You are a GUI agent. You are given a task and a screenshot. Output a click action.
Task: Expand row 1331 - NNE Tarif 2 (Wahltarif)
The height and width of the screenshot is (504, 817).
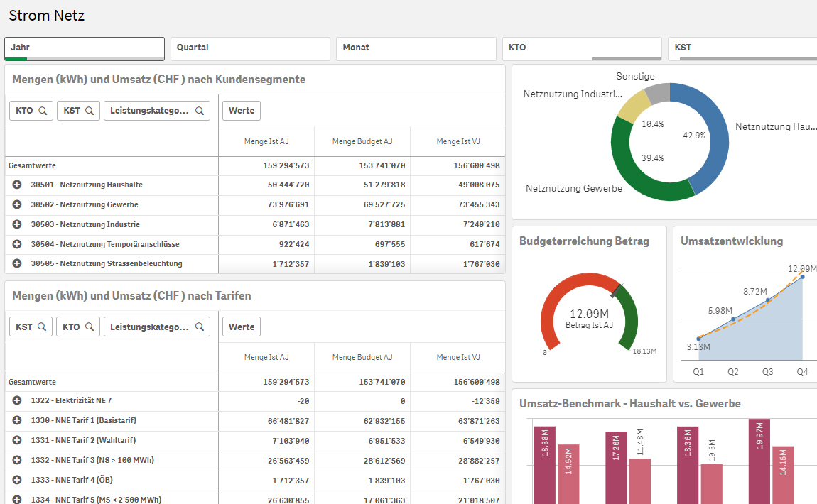[16, 440]
